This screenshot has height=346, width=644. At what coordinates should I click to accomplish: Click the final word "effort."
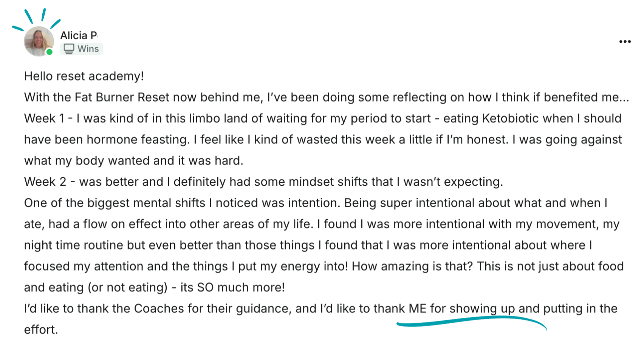41,330
